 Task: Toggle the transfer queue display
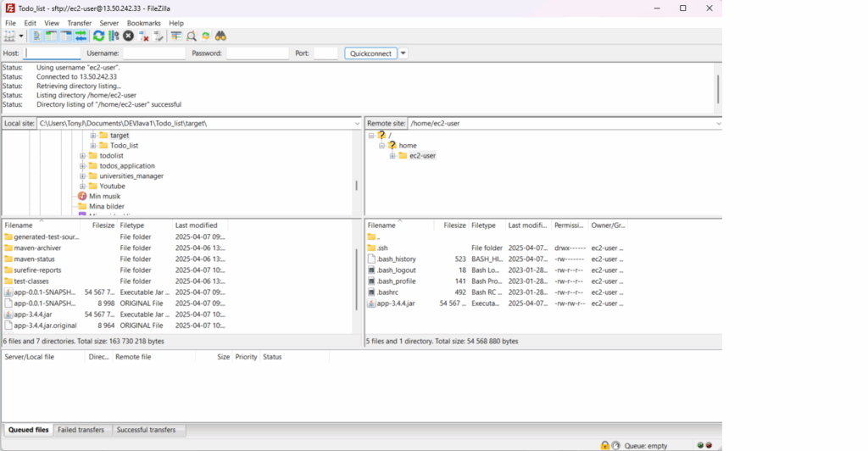[81, 36]
